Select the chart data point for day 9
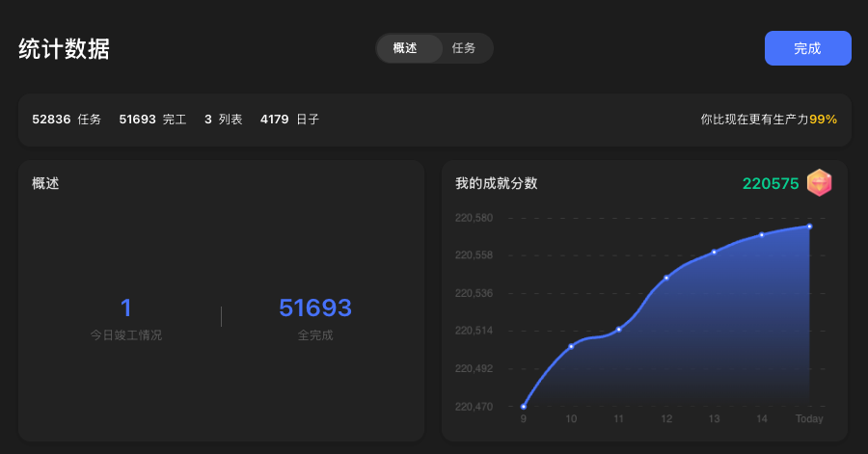 [x=523, y=407]
